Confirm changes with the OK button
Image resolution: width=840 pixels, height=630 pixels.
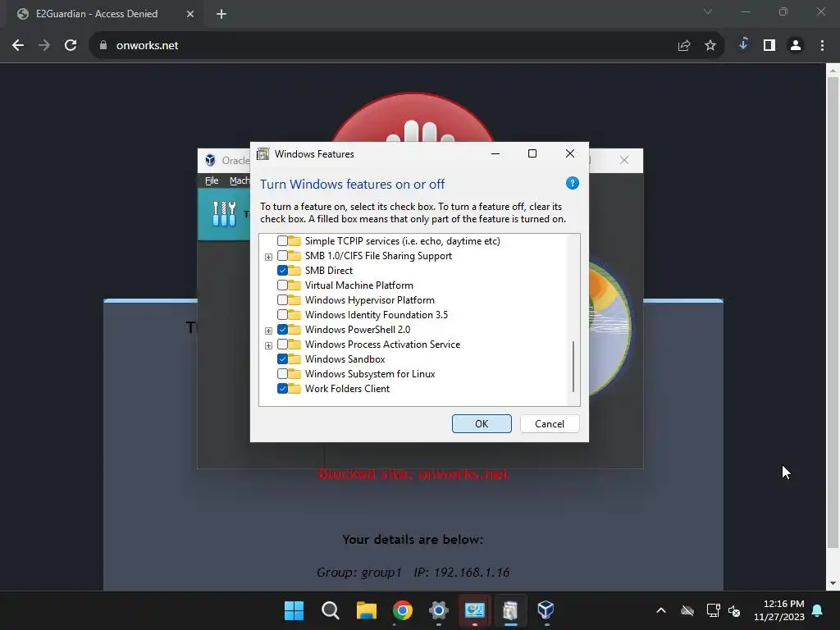pos(482,424)
